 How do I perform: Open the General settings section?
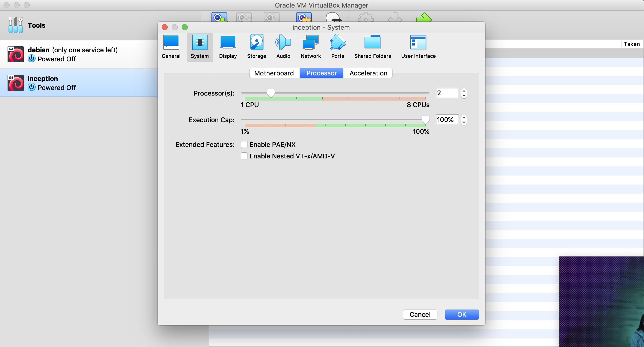(x=171, y=47)
